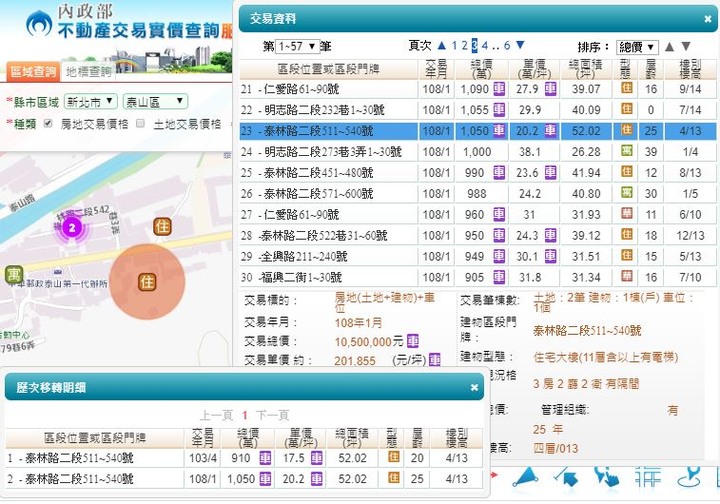Open the 新北市 city dropdown

click(x=90, y=101)
